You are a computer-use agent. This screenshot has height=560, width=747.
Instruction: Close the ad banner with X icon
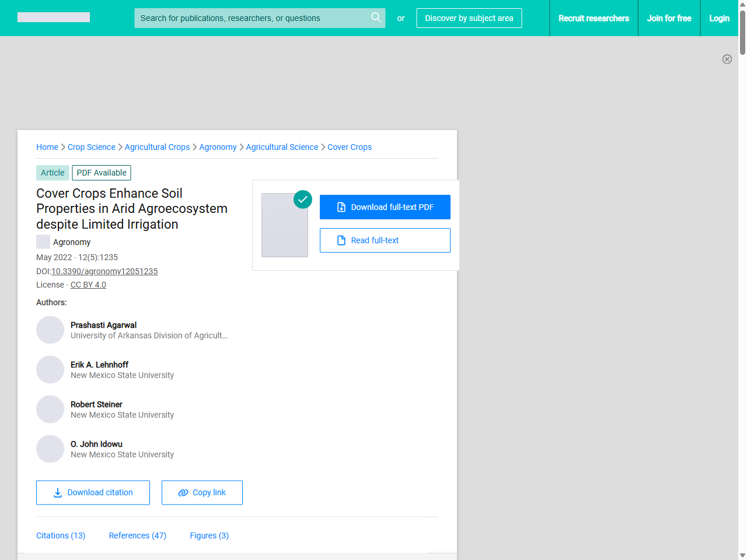click(727, 59)
